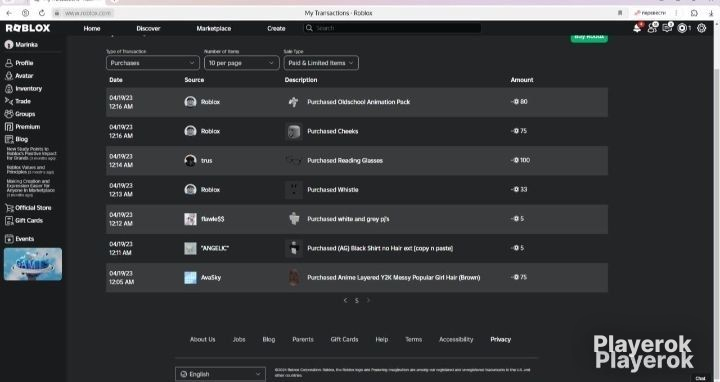Open Groups from the sidebar
720x382 pixels.
pos(25,114)
